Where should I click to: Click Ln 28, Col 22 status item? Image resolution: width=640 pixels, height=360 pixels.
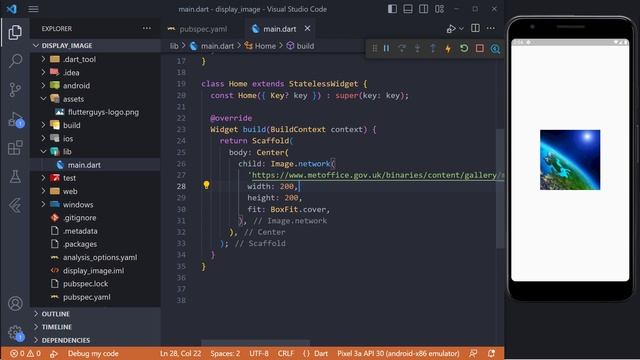click(x=180, y=353)
